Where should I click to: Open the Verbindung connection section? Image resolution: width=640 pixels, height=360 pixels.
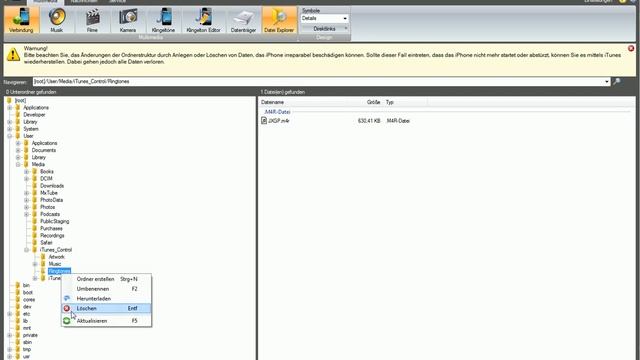21,20
